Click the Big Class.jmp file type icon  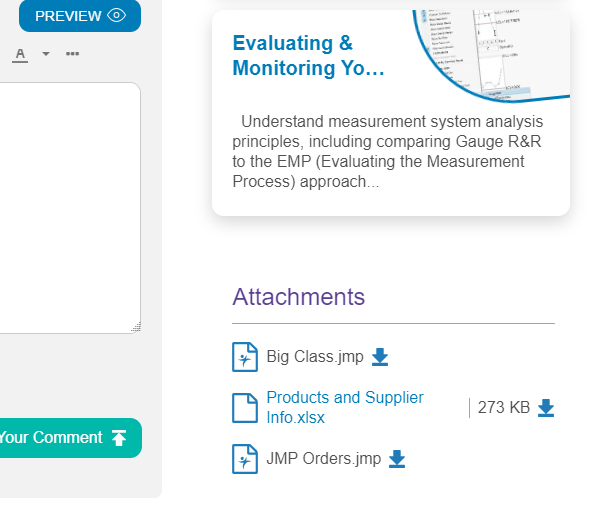point(245,357)
